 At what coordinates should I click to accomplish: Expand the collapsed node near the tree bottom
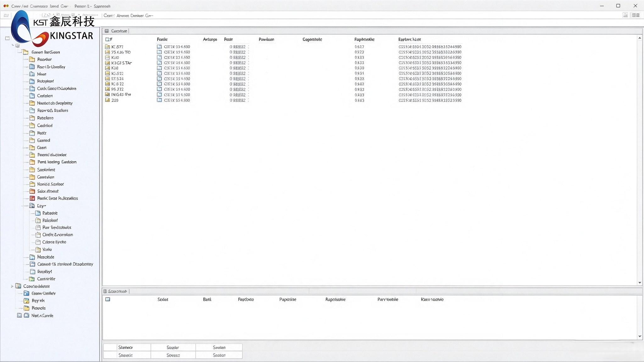click(x=12, y=286)
